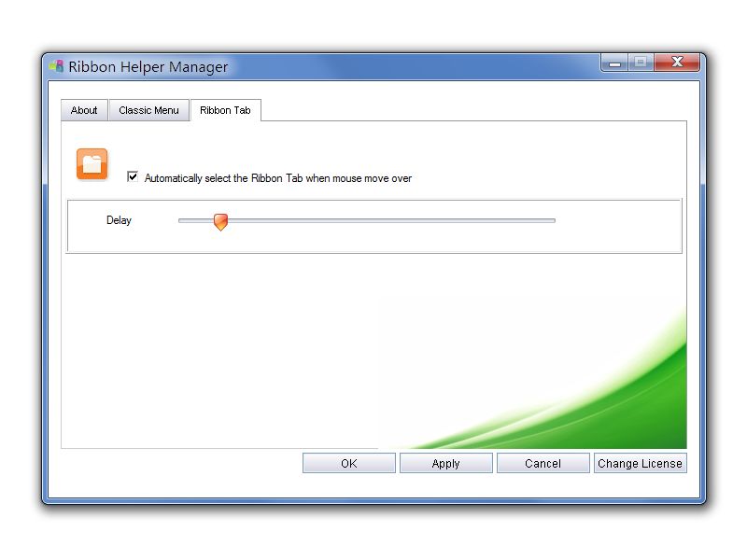
Task: Select the Ribbon Tab tab
Action: click(225, 110)
